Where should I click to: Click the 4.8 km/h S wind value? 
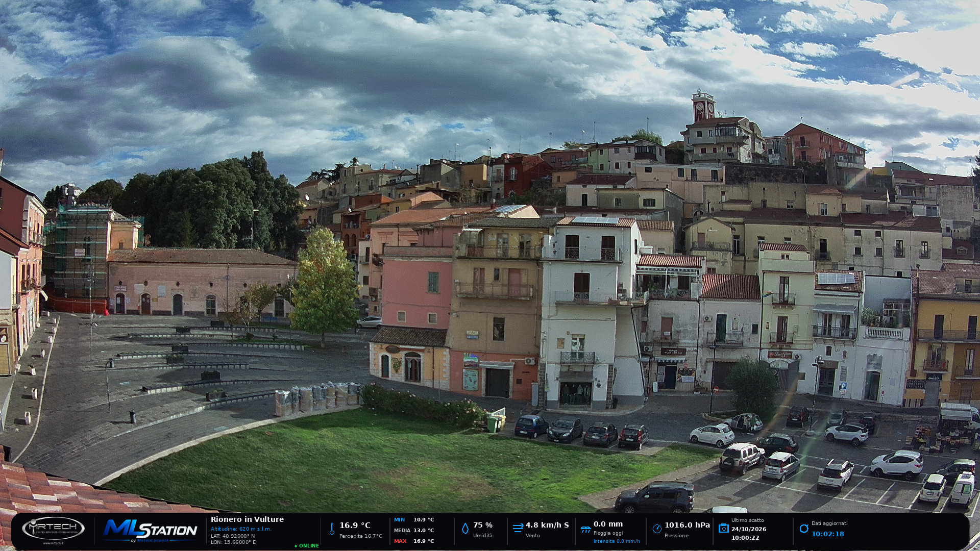click(x=547, y=525)
